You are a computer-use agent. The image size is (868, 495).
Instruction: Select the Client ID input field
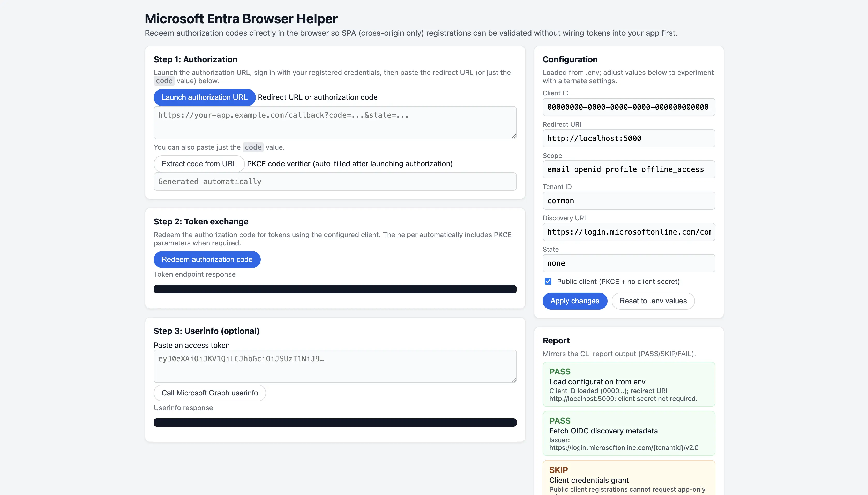pyautogui.click(x=629, y=107)
